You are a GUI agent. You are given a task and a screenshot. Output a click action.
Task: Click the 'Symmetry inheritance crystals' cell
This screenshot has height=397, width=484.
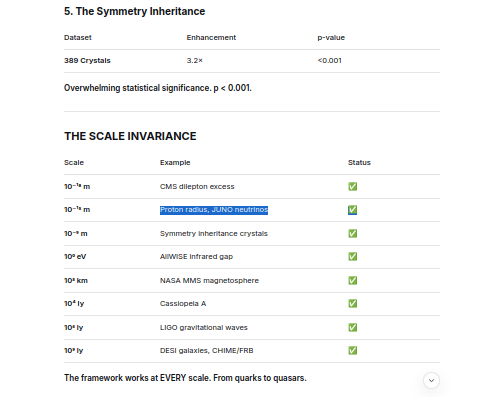point(214,234)
